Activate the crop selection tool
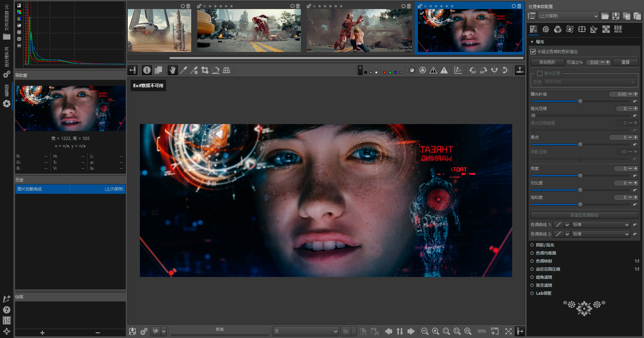644x338 pixels. coord(205,70)
